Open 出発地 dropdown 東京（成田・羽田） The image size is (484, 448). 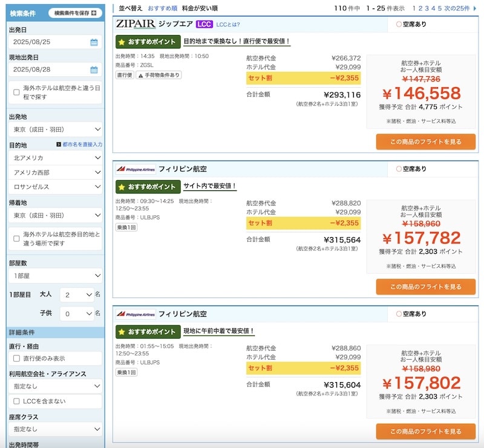pyautogui.click(x=55, y=129)
